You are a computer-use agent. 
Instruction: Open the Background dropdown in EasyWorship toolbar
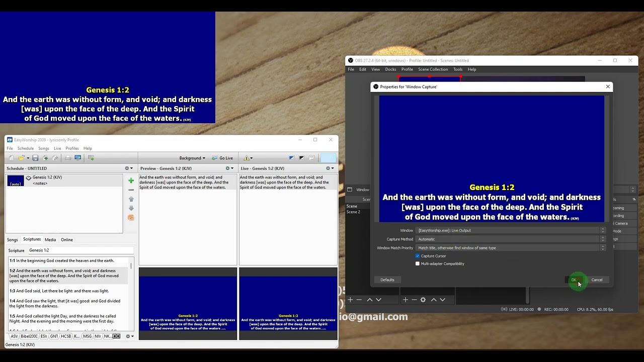pyautogui.click(x=192, y=158)
